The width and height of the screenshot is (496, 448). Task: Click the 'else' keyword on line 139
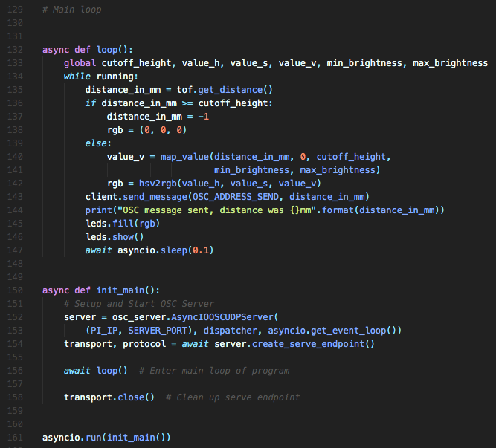96,143
